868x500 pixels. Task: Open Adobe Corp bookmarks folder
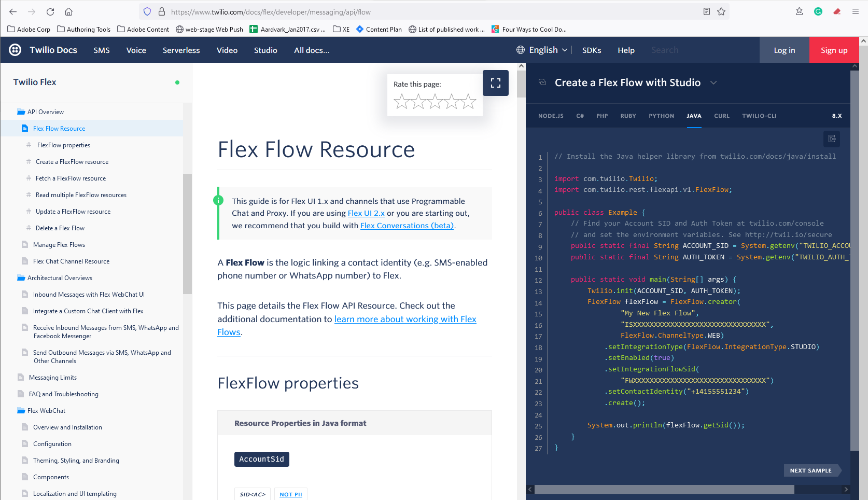29,30
